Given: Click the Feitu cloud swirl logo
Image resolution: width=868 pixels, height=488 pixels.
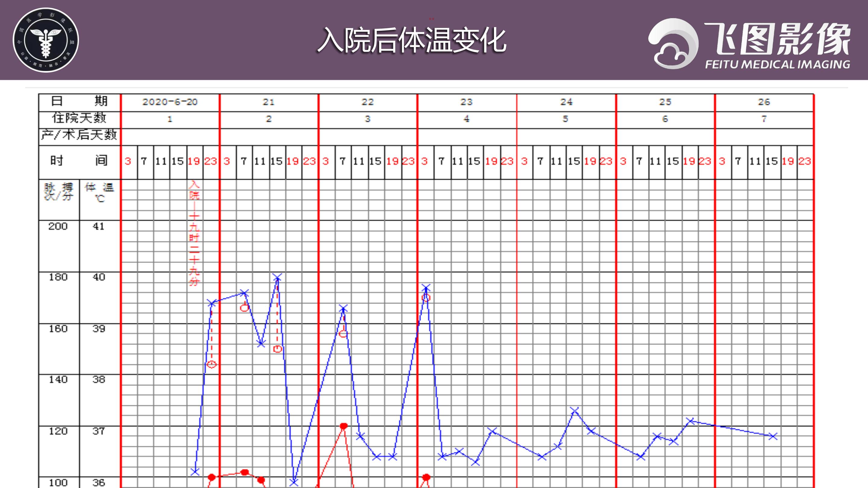Looking at the screenshot, I should (673, 44).
